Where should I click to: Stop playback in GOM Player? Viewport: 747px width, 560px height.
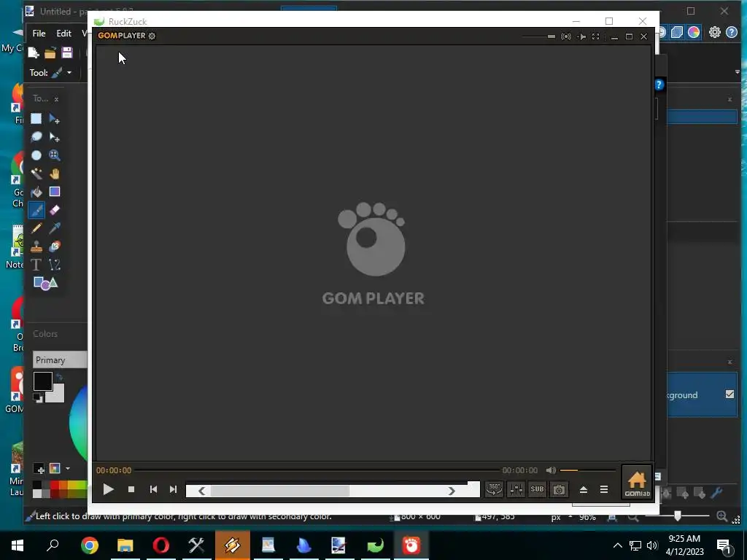pyautogui.click(x=131, y=489)
